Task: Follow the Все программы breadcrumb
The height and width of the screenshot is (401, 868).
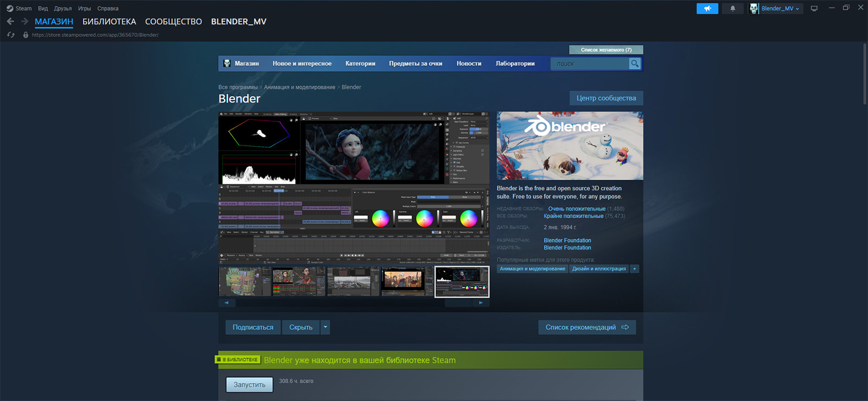Action: pyautogui.click(x=238, y=87)
